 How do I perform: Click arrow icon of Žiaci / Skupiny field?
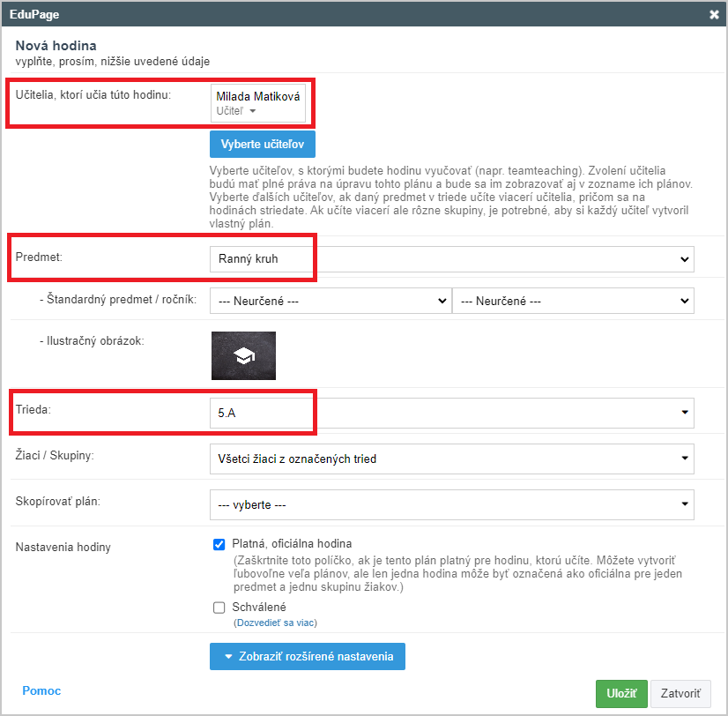click(x=684, y=459)
